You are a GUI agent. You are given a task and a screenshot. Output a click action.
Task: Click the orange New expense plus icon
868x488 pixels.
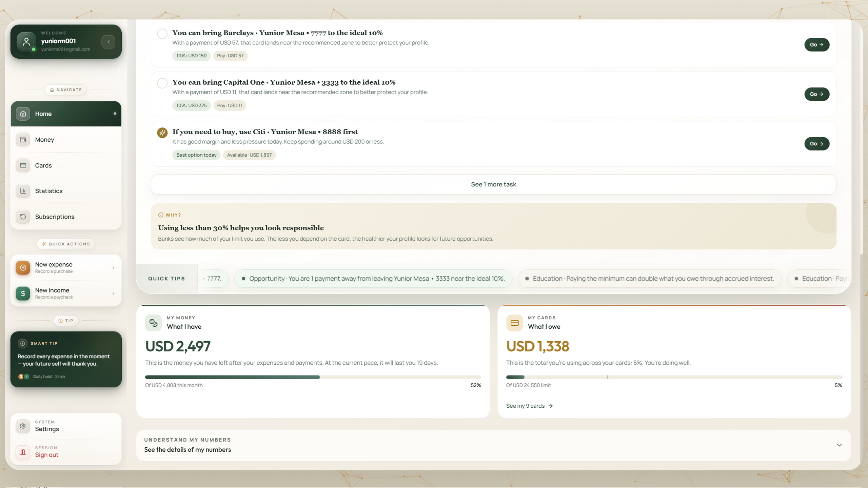[x=23, y=268]
